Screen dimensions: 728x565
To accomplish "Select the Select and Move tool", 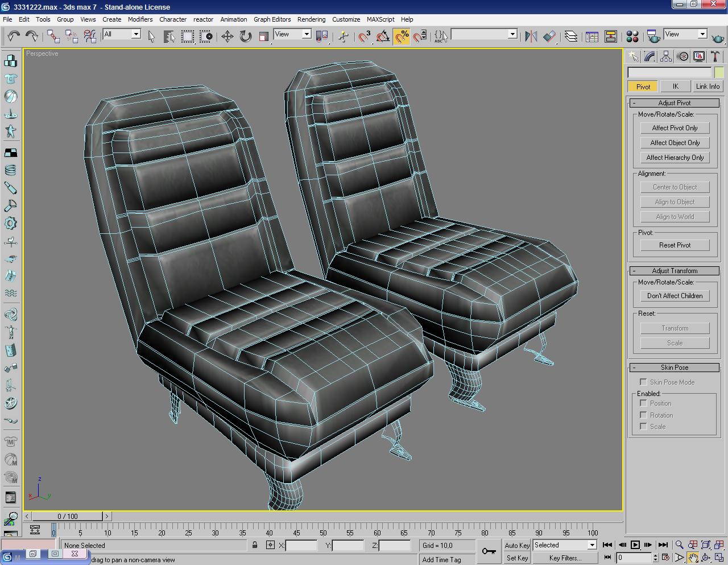I will tap(227, 36).
